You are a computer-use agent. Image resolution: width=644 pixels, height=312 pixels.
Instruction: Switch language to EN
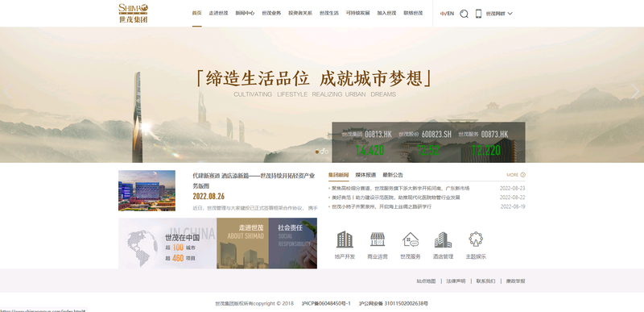pyautogui.click(x=451, y=14)
